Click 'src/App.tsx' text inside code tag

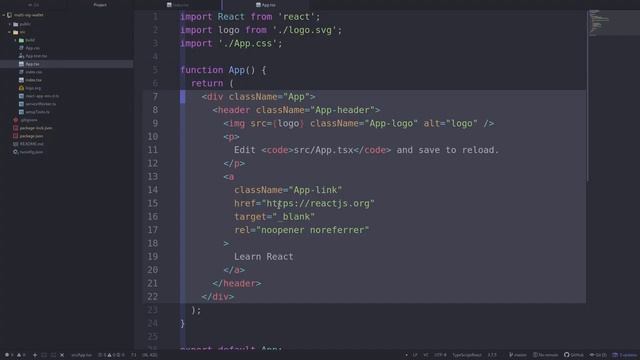pyautogui.click(x=323, y=150)
